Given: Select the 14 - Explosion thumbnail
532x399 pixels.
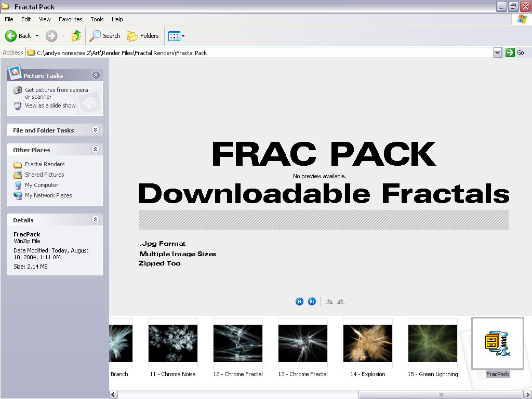Looking at the screenshot, I should (367, 343).
